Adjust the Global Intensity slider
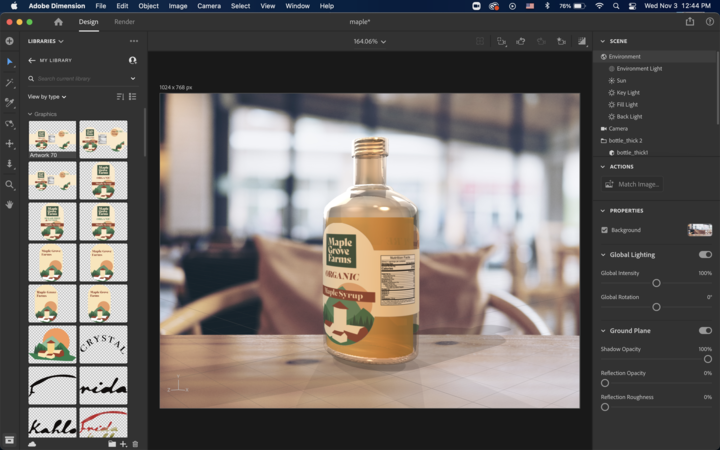The width and height of the screenshot is (720, 450). [x=656, y=283]
